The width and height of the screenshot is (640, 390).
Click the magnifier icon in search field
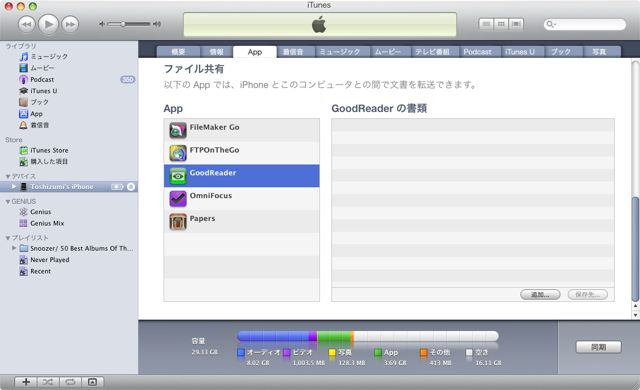(x=551, y=24)
